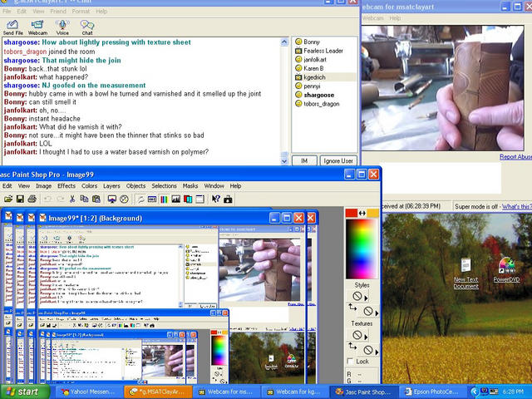Click the "What's this?" Super mode link

[x=517, y=206]
